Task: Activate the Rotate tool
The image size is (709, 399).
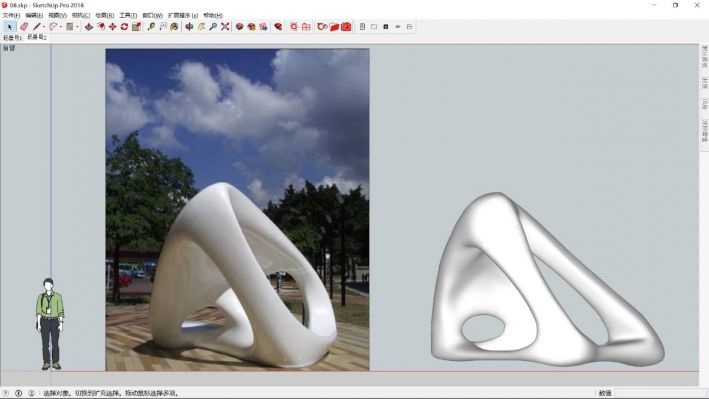Action: (124, 27)
